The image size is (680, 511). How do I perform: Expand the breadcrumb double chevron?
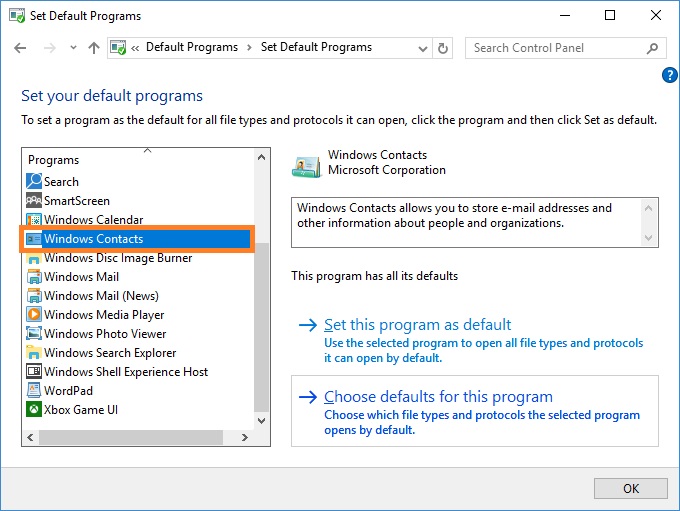135,48
